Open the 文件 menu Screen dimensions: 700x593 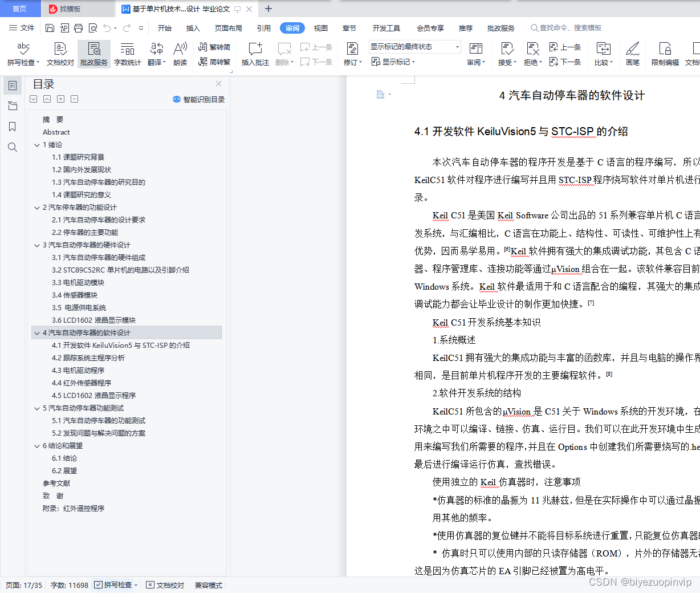pyautogui.click(x=22, y=28)
